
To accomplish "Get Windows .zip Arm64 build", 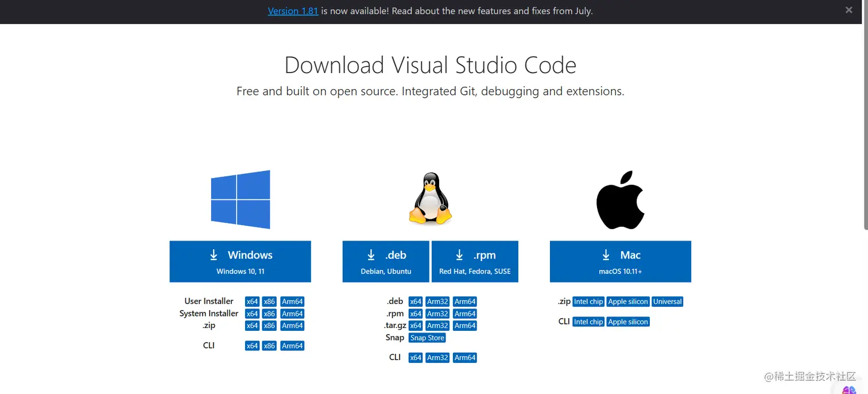I will click(x=292, y=326).
